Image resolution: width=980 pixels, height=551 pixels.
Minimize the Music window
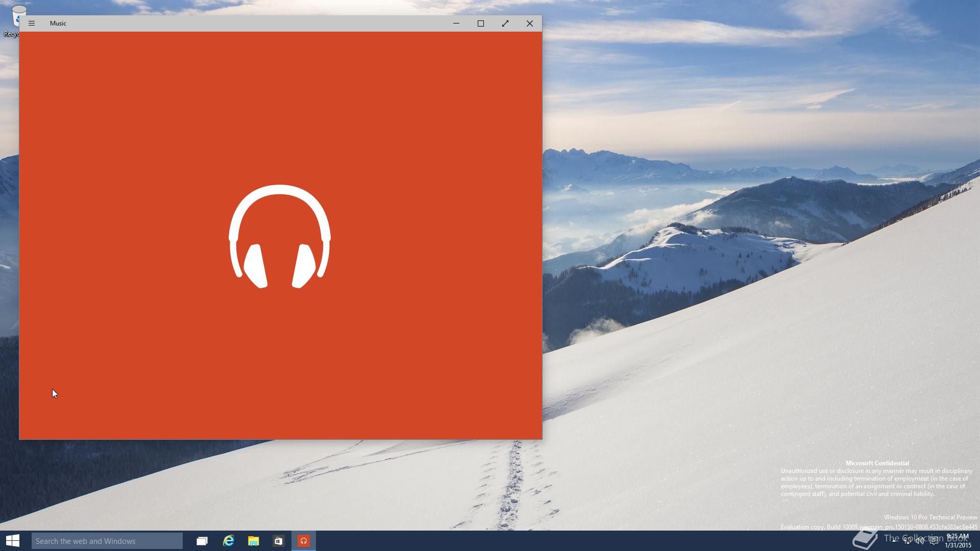click(x=456, y=23)
